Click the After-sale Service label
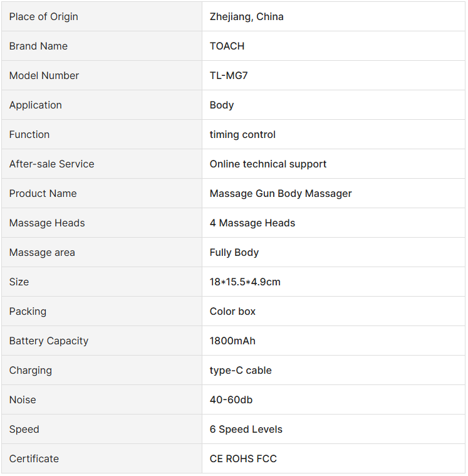Image resolution: width=468 pixels, height=476 pixels. (52, 164)
